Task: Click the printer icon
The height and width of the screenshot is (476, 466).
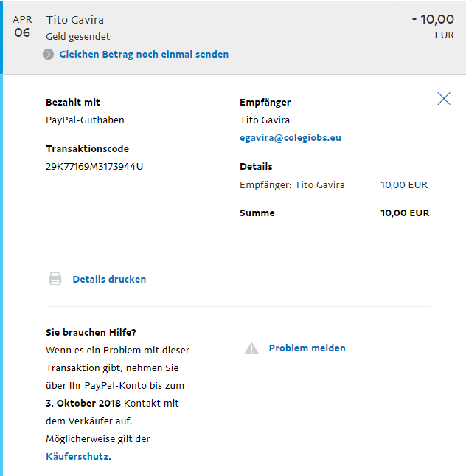Action: [55, 279]
